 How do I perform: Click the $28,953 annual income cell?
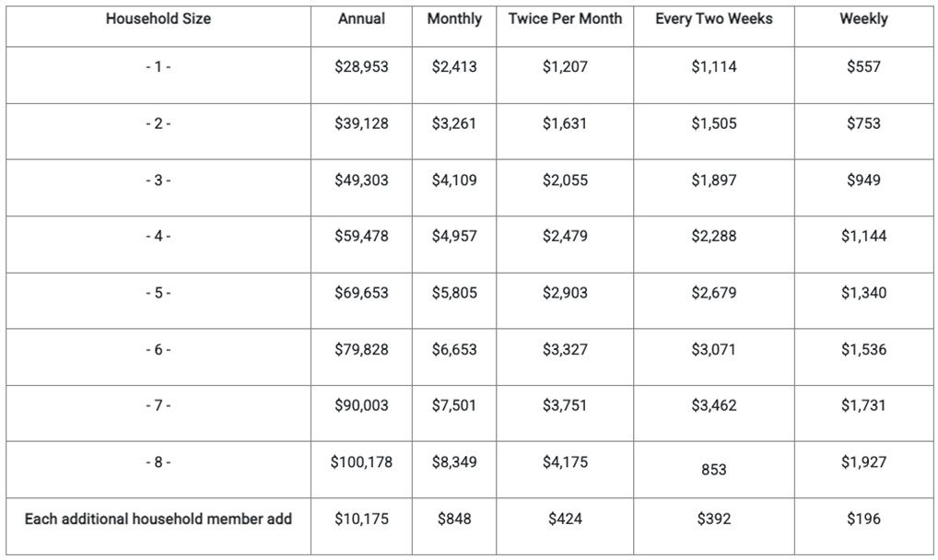[361, 67]
